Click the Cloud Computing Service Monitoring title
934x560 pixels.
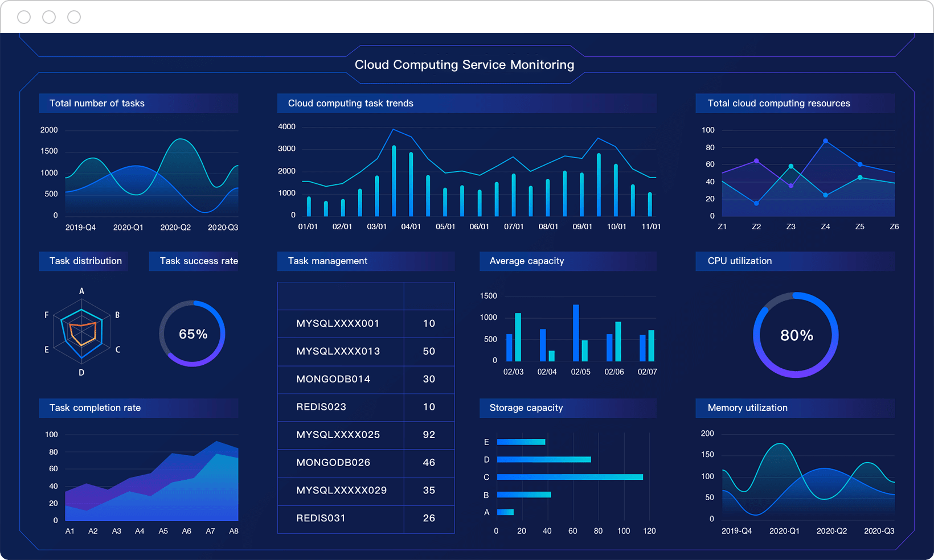(464, 65)
